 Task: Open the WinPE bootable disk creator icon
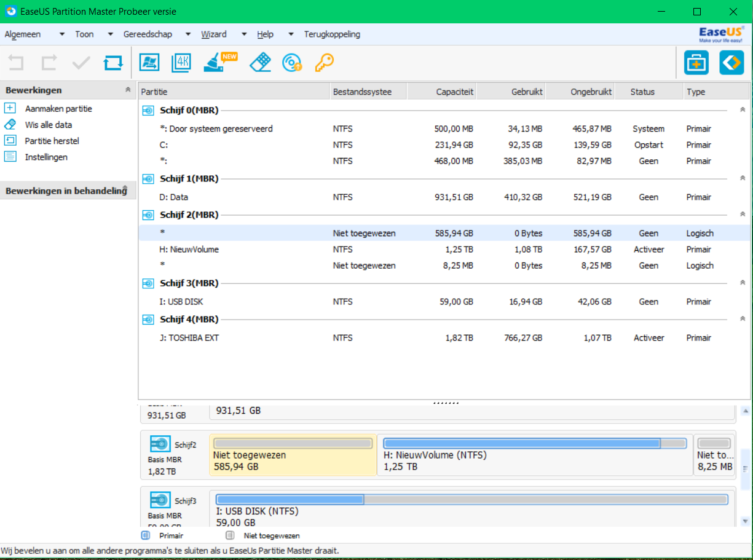(292, 63)
